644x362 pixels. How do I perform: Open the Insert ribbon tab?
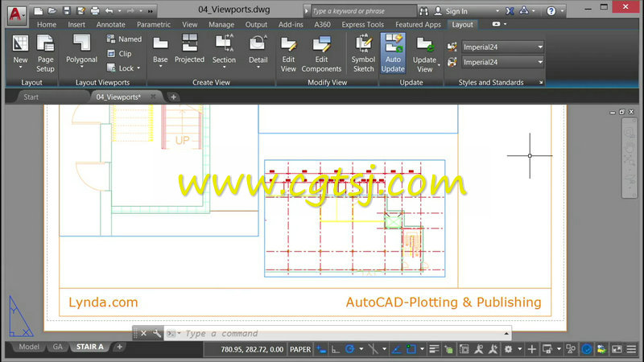[76, 25]
